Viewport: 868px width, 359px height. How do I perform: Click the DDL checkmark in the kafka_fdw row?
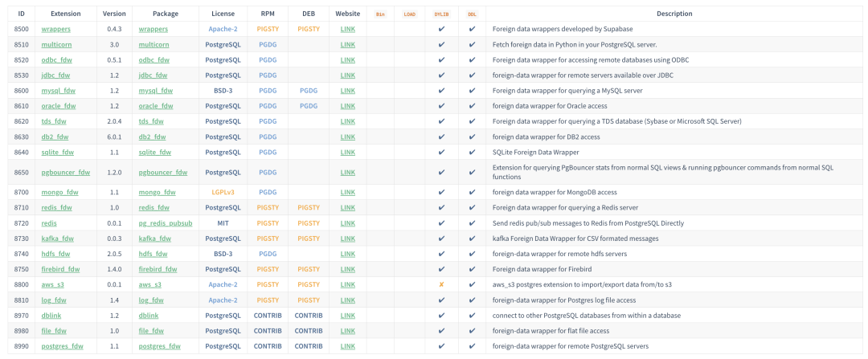pyautogui.click(x=472, y=239)
